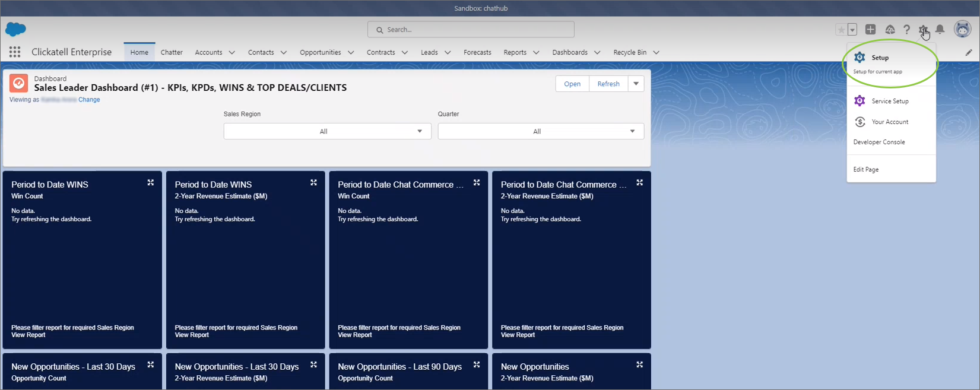
Task: Switch to the Chatter tab
Action: 172,52
